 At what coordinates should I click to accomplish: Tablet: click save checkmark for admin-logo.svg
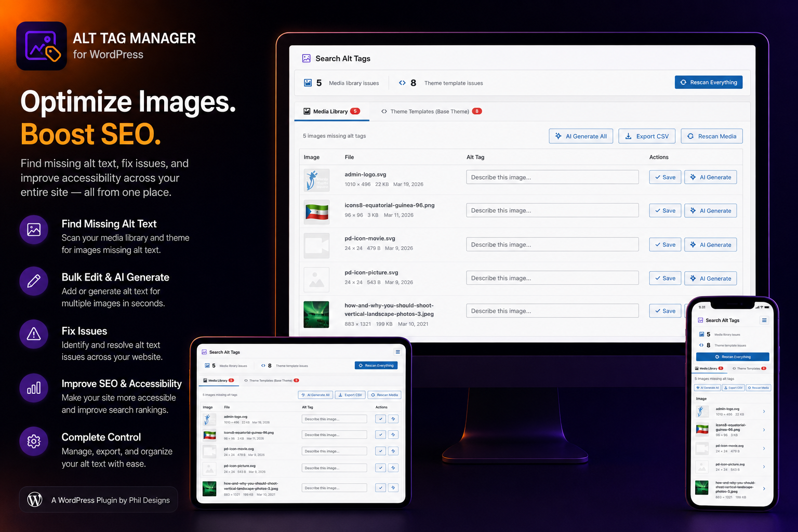pyautogui.click(x=381, y=419)
